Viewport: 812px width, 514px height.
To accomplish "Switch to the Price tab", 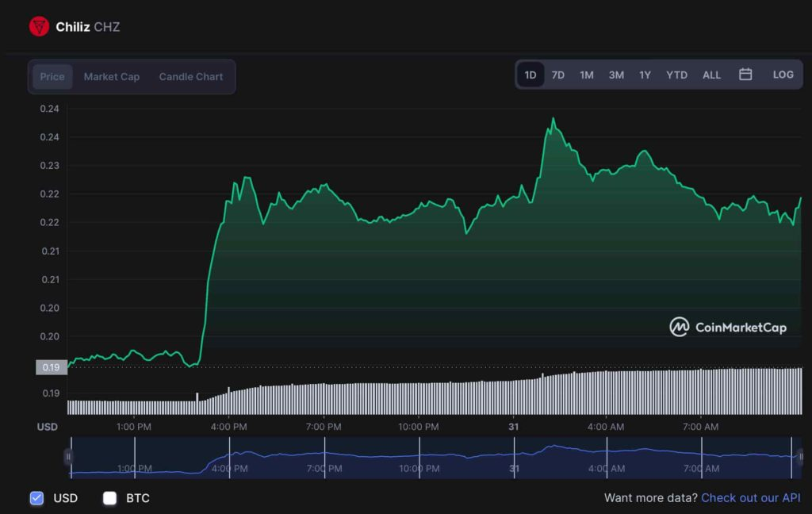I will coord(52,77).
